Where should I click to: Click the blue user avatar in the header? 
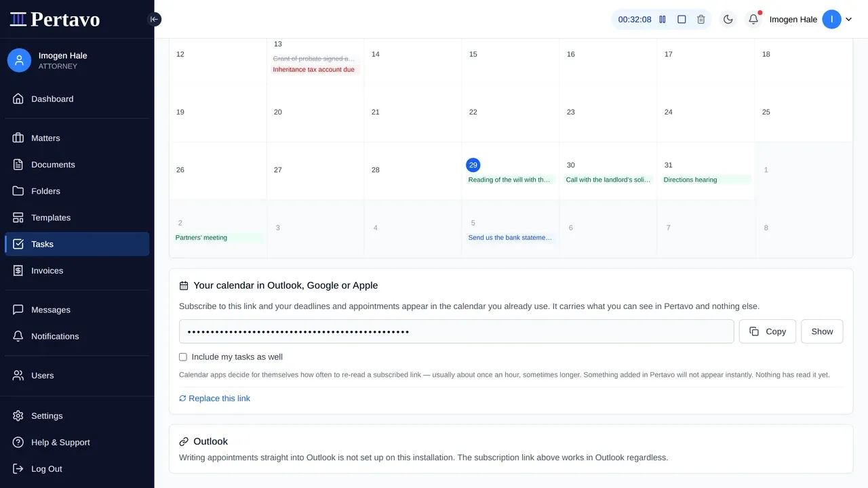click(x=831, y=20)
